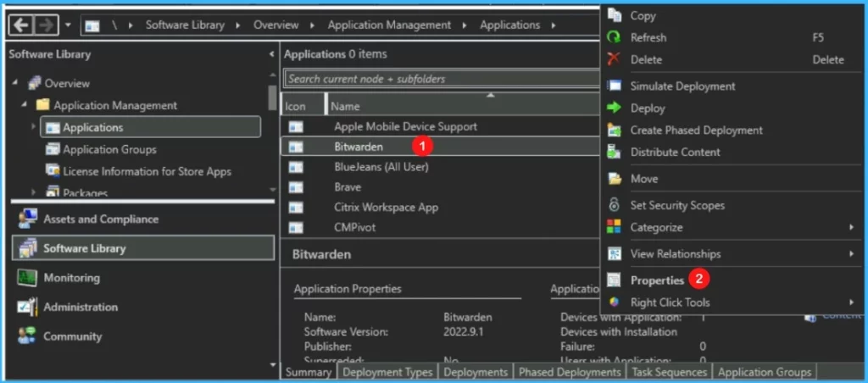
Task: Select the BlueJeans (All User) row
Action: point(442,167)
